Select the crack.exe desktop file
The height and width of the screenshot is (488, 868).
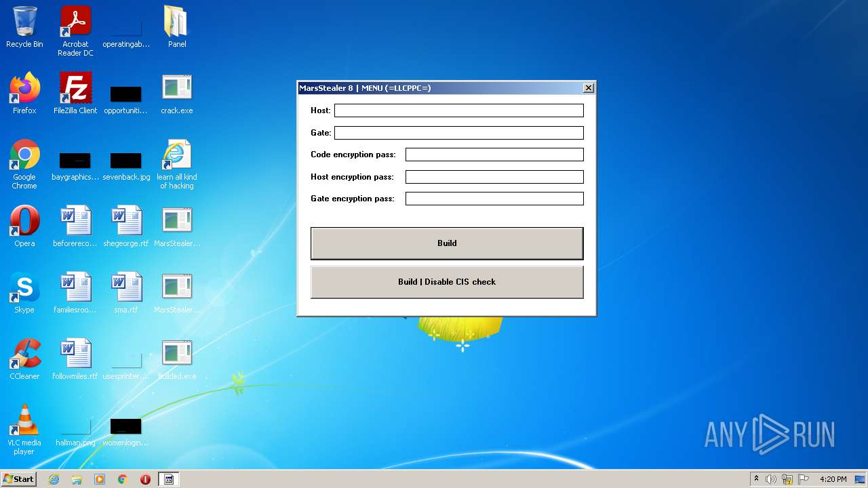[177, 94]
